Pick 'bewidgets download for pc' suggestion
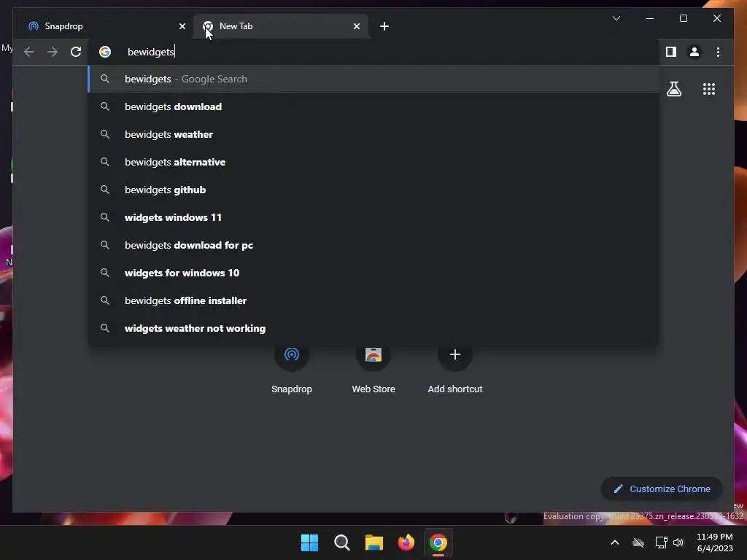This screenshot has width=747, height=560. click(x=374, y=245)
